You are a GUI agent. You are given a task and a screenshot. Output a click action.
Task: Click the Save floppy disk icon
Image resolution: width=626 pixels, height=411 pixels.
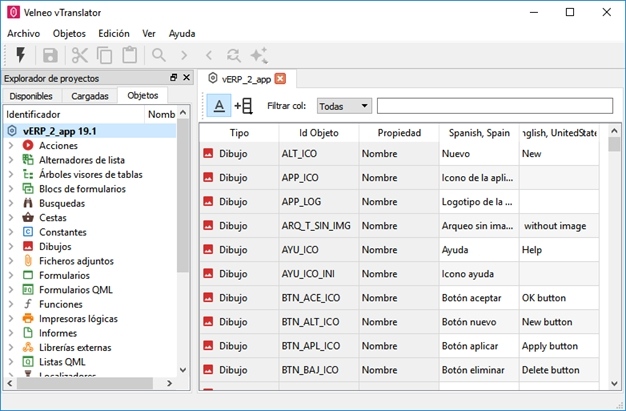point(50,56)
